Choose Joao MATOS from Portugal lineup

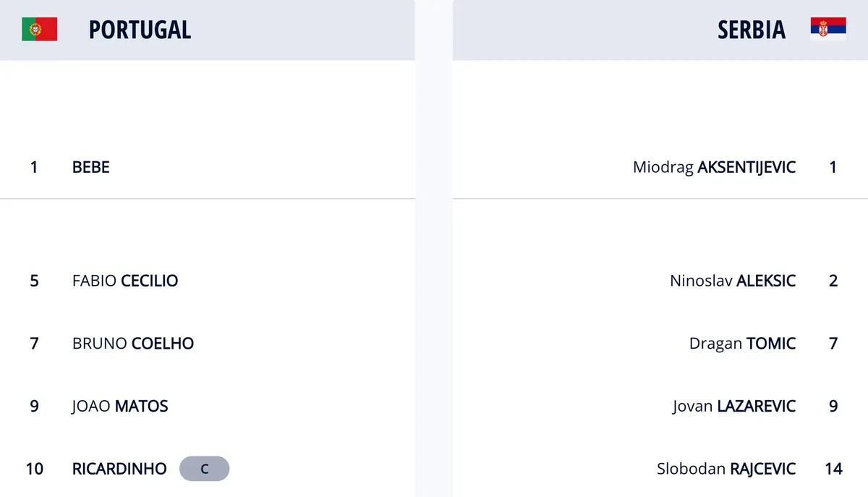click(120, 407)
